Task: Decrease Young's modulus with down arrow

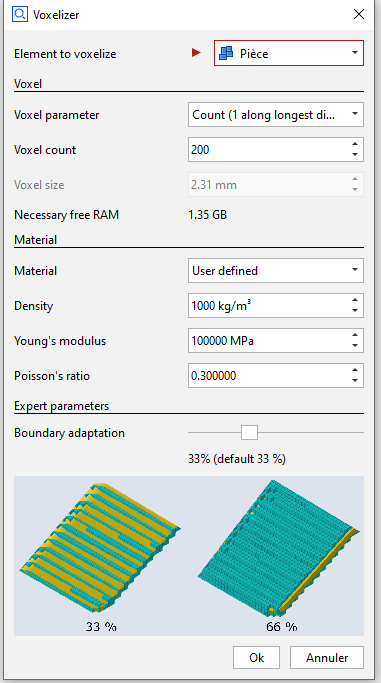Action: pyautogui.click(x=355, y=346)
